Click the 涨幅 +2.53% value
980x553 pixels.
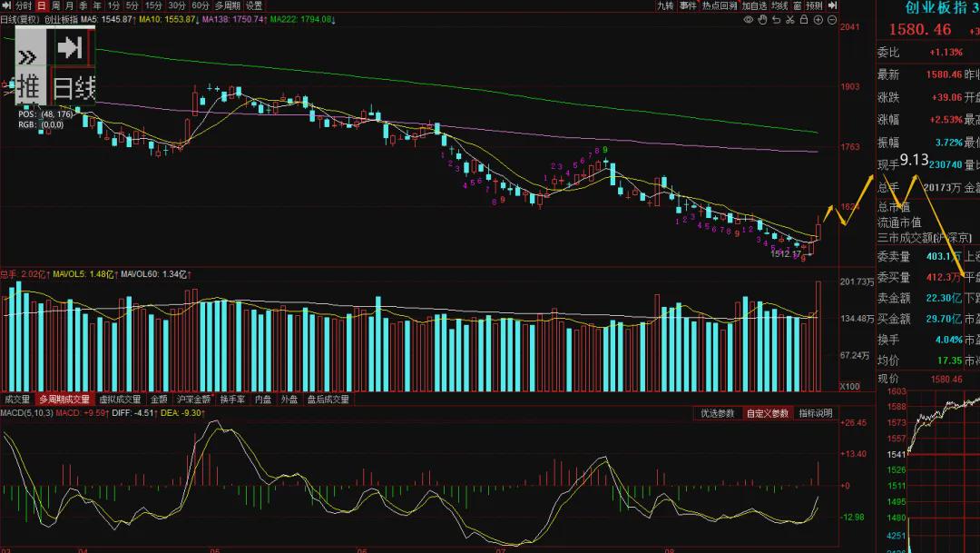(x=946, y=120)
